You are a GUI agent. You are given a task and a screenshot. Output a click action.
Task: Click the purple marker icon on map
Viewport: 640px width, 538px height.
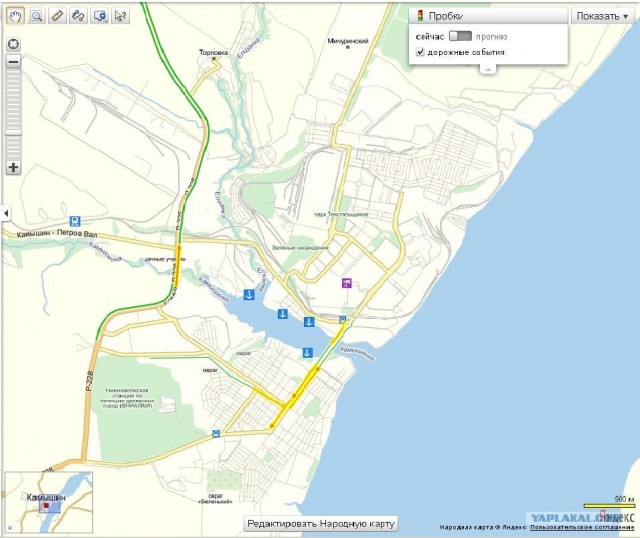coord(347,283)
